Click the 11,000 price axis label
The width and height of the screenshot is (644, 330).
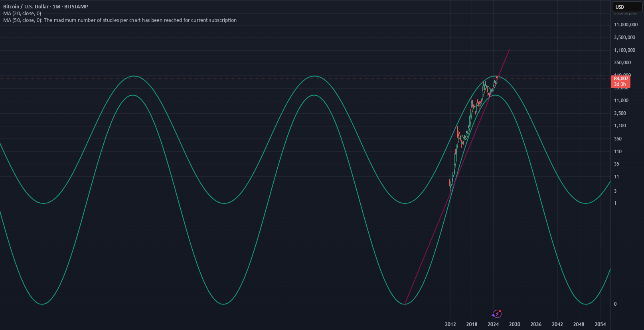[x=621, y=101]
